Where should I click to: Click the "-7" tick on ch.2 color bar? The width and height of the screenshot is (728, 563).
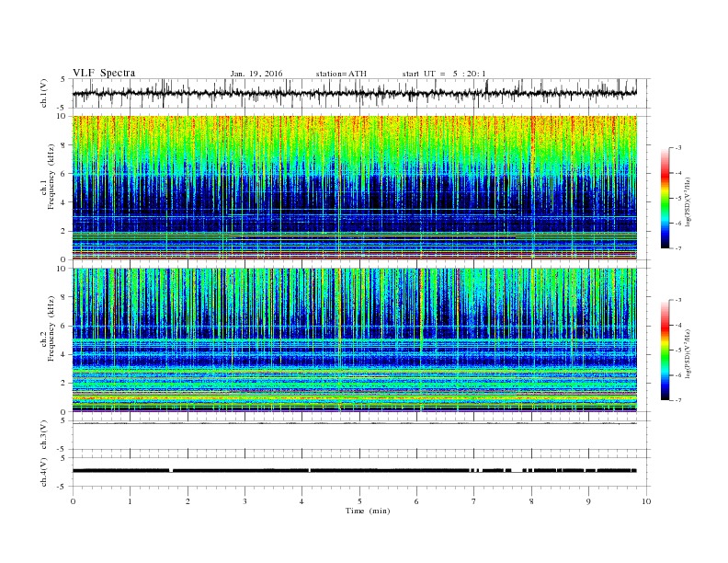[x=678, y=400]
